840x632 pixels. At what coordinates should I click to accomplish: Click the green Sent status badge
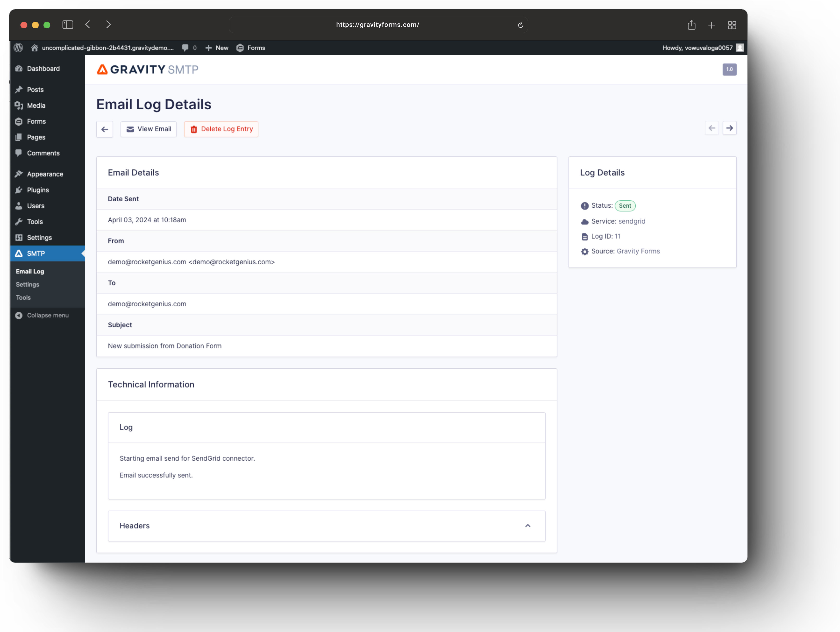point(625,206)
